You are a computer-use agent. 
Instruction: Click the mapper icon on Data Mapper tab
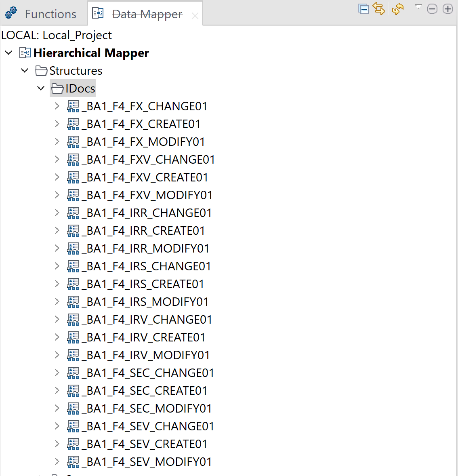tap(97, 13)
